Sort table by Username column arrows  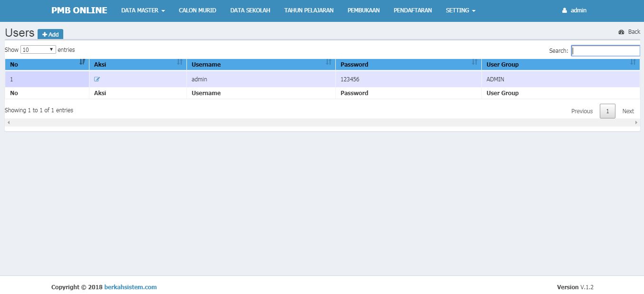pos(328,62)
